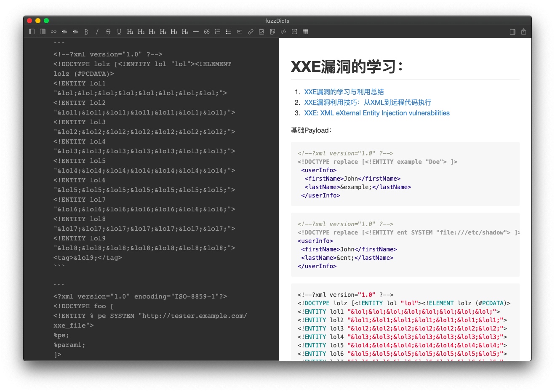
Task: Click the %pe; line in the editor
Action: (x=61, y=335)
